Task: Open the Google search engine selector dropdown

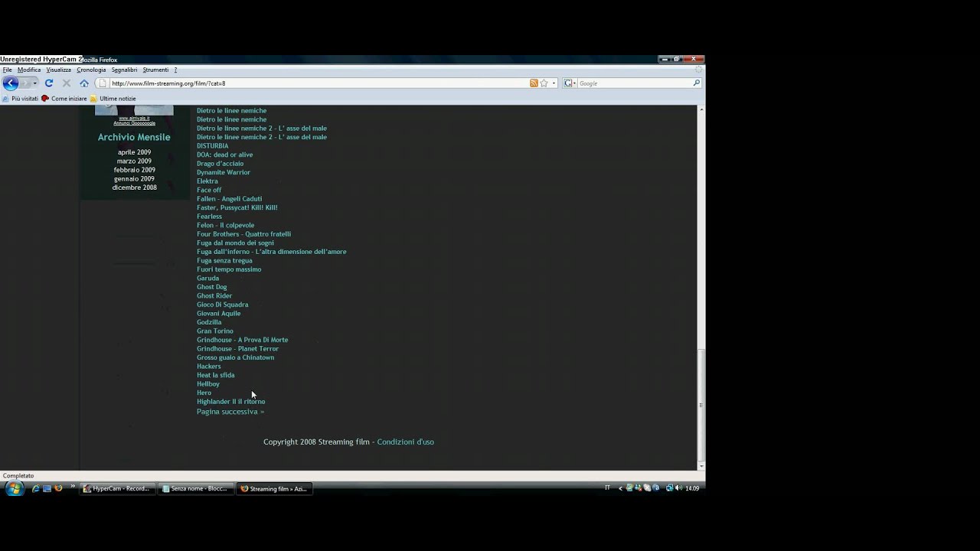Action: pyautogui.click(x=573, y=83)
